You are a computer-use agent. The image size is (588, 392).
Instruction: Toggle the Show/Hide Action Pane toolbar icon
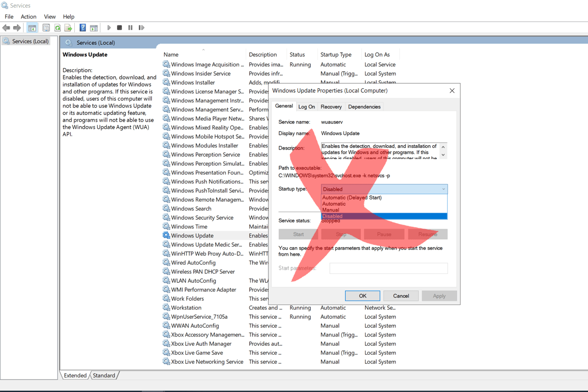(94, 28)
